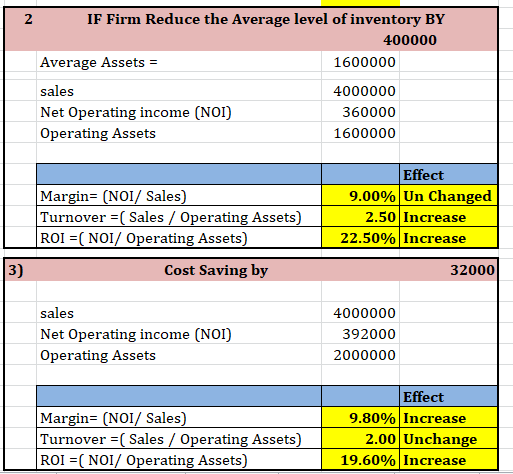Select the Increase cell beside 9.80%

[x=448, y=418]
